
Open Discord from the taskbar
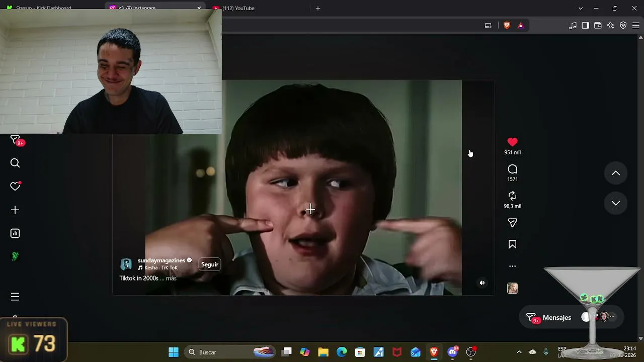[452, 352]
